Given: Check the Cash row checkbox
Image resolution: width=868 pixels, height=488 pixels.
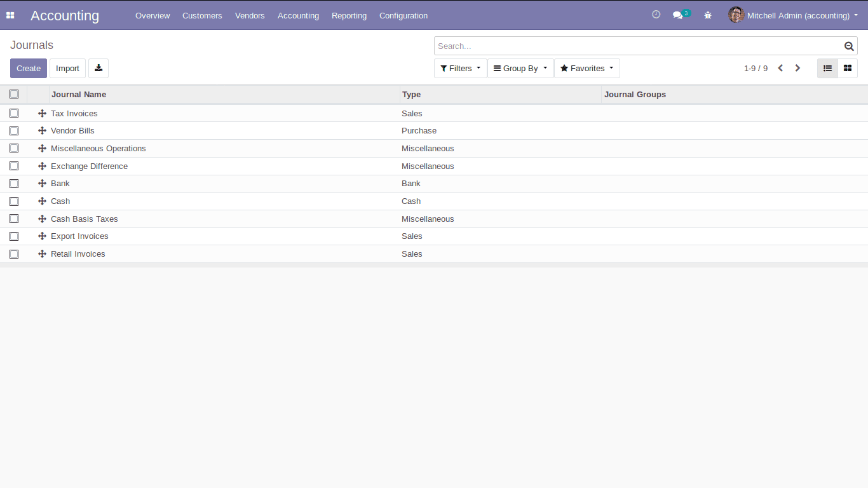Looking at the screenshot, I should pos(14,201).
